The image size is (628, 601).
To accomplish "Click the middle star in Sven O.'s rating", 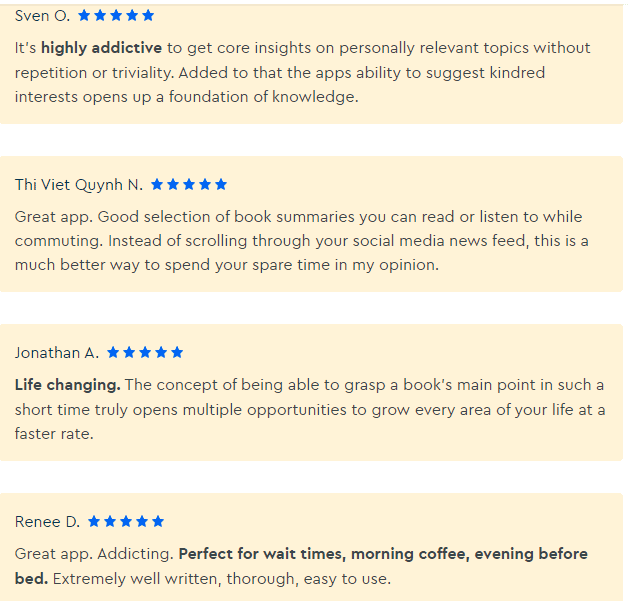I will click(116, 16).
